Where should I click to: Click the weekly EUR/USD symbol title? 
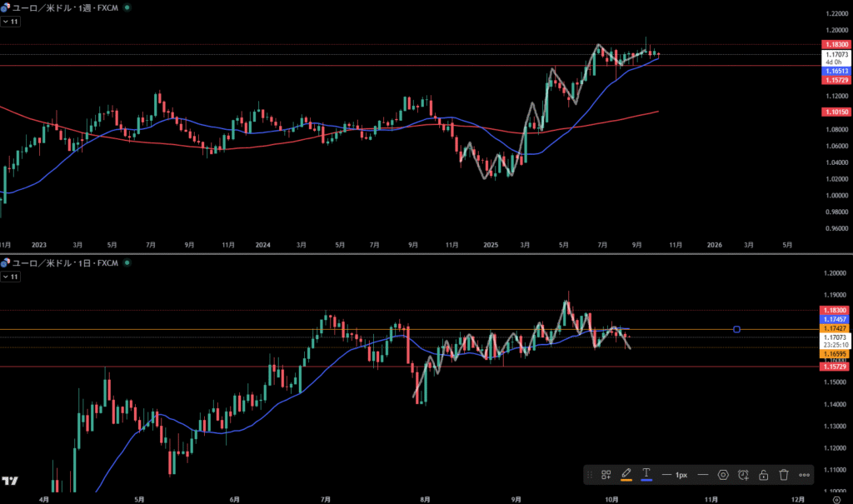[x=62, y=7]
